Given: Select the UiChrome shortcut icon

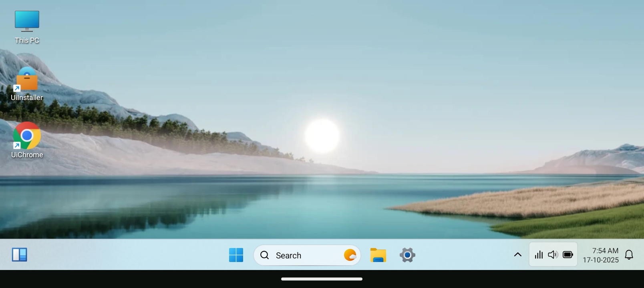Looking at the screenshot, I should 27,136.
